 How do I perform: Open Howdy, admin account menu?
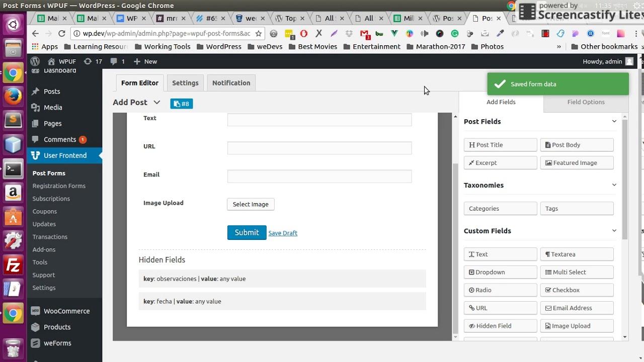(x=608, y=61)
